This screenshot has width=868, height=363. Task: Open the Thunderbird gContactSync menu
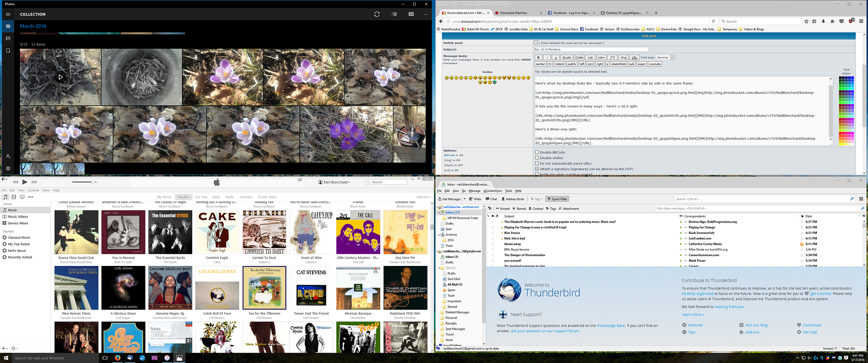point(493,191)
